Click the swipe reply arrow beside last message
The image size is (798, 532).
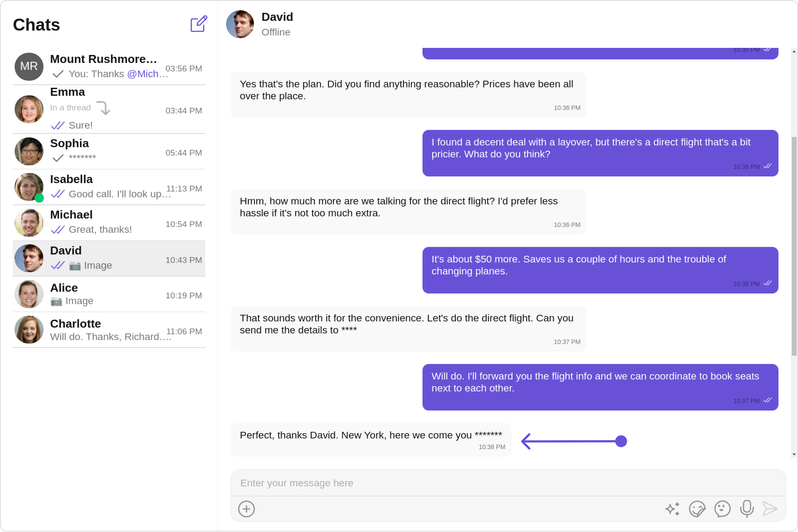click(573, 441)
